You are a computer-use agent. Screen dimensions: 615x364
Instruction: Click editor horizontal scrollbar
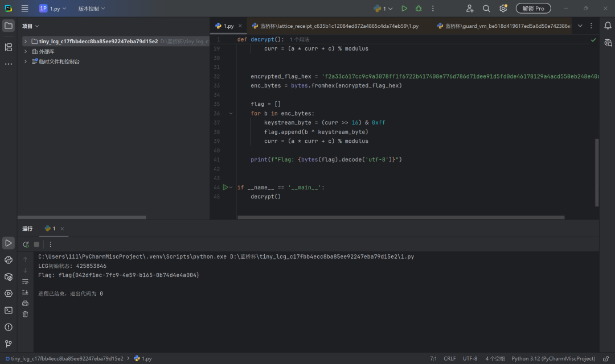(x=401, y=217)
